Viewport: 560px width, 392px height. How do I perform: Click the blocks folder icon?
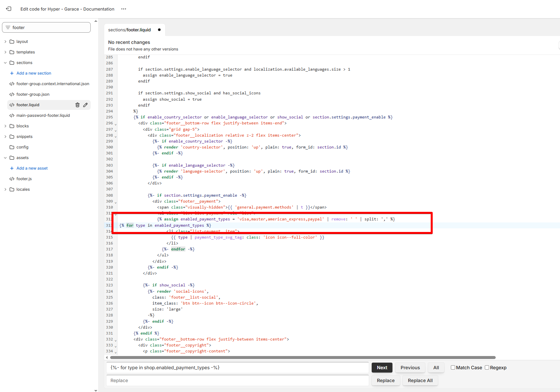pos(12,126)
